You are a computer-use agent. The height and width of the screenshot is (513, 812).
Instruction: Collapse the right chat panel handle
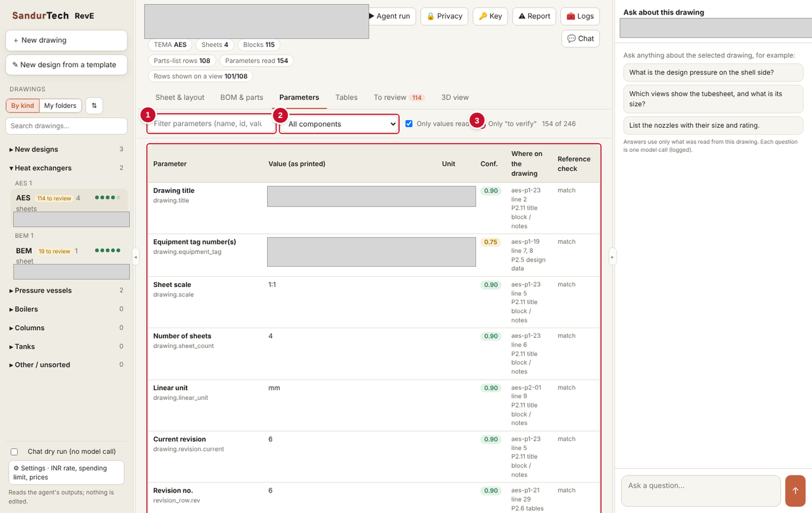612,256
